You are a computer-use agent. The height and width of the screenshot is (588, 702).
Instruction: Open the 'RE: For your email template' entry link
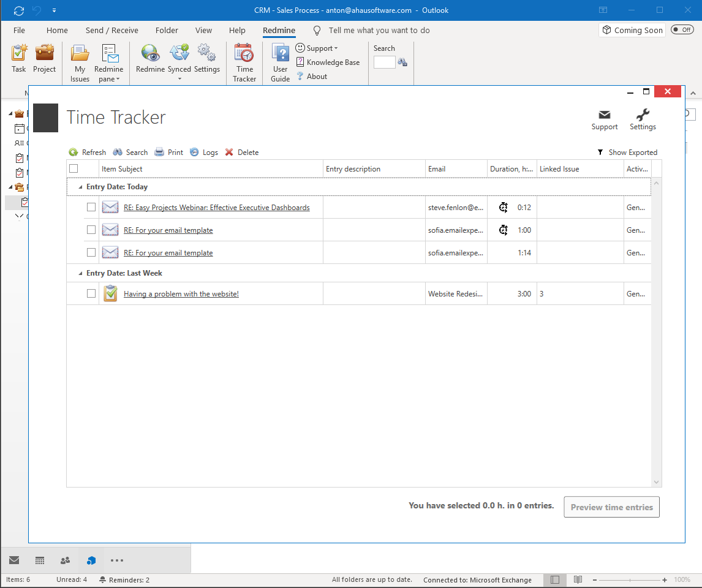[168, 230]
